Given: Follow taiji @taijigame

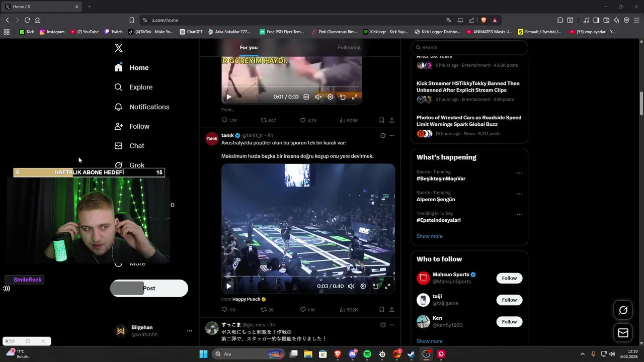Looking at the screenshot, I should pyautogui.click(x=509, y=300).
